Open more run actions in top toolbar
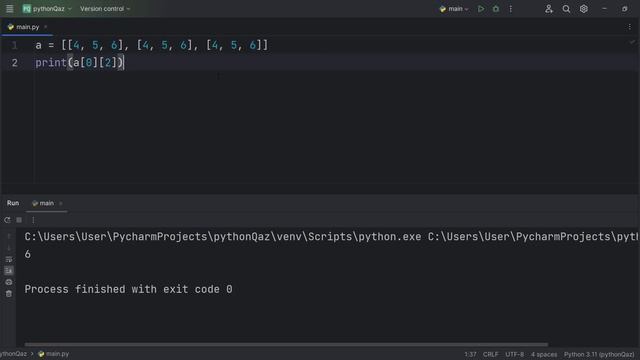The width and height of the screenshot is (640, 360). pos(511,9)
